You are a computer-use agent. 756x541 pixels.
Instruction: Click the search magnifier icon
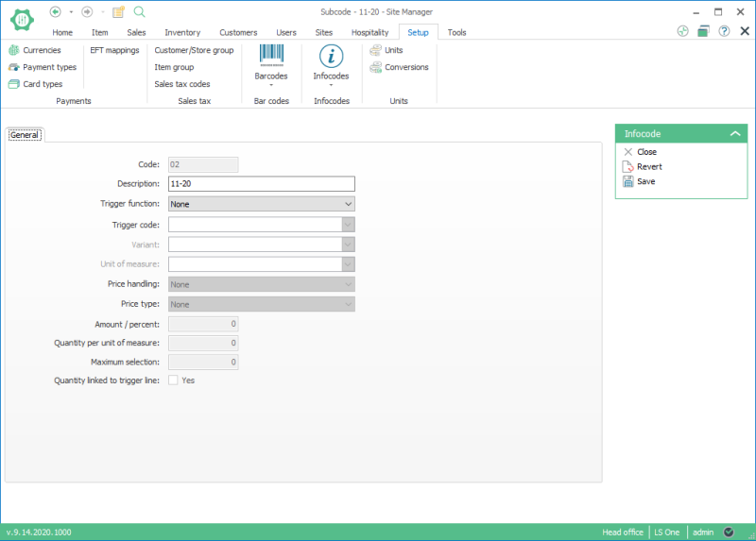[139, 11]
